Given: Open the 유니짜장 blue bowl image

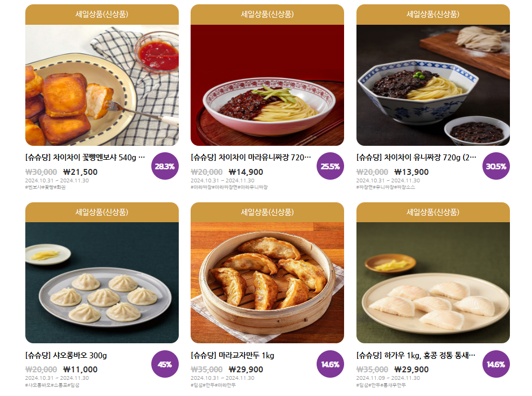Looking at the screenshot, I should [x=433, y=85].
